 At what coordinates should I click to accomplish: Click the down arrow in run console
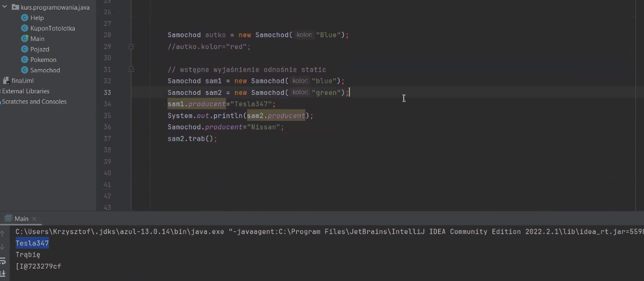click(3, 247)
